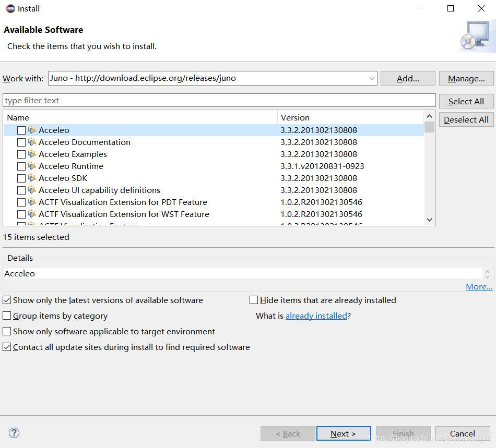Click the Cancel button
The height and width of the screenshot is (448, 496).
tap(463, 433)
